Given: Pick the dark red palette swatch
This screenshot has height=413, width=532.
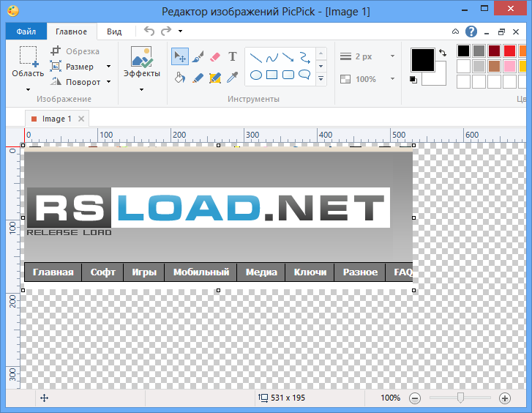Looking at the screenshot, I should click(495, 51).
